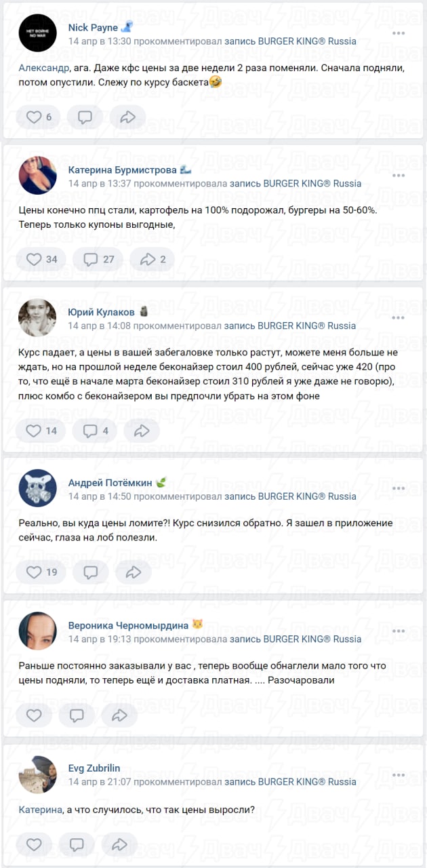427x868 pixels.
Task: Like Андрей Потёмкин's comment with 19 likes
Action: (x=42, y=572)
